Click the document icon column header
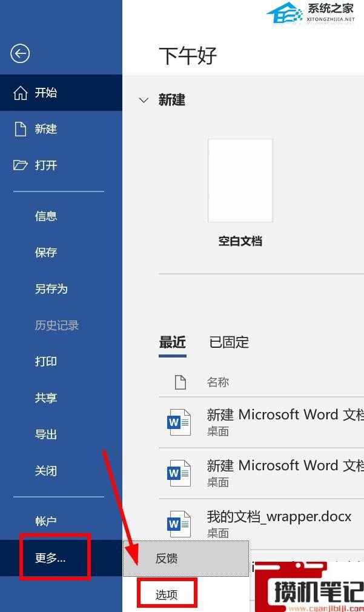The image size is (364, 612). coord(180,382)
